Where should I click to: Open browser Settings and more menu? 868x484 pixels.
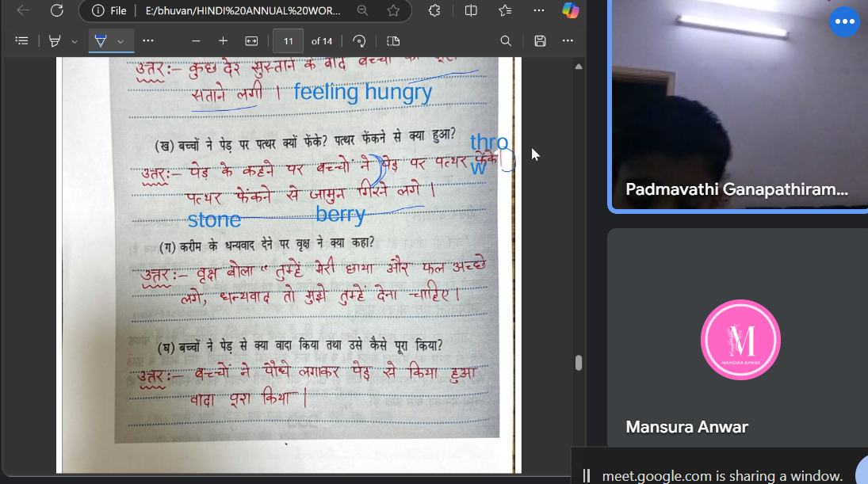point(539,10)
